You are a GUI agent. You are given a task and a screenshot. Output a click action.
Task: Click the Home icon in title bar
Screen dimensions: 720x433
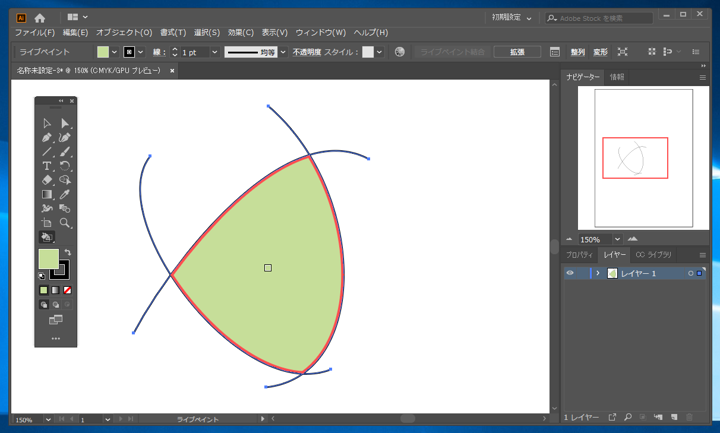click(40, 18)
